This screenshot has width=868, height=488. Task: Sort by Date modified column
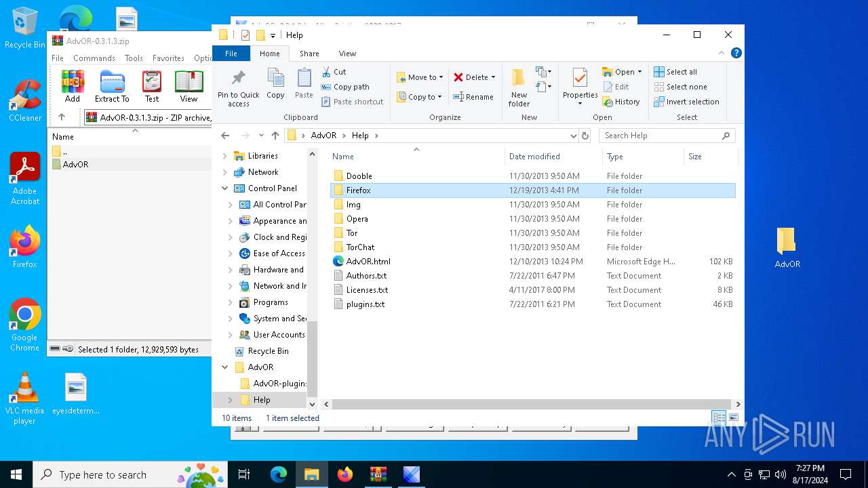tap(553, 157)
